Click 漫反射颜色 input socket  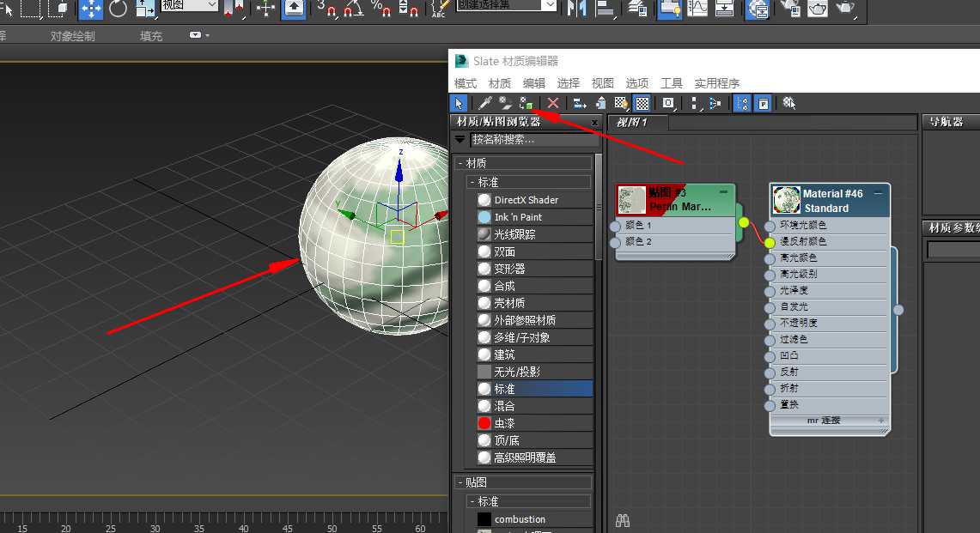coord(770,242)
